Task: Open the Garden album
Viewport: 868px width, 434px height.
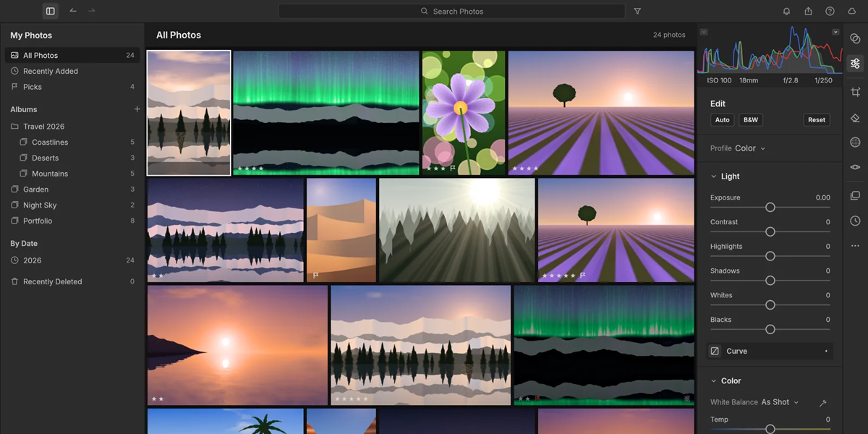Action: coord(72,190)
